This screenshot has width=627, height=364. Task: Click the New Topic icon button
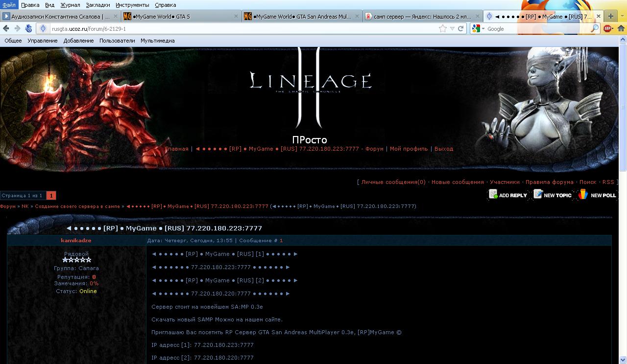tap(553, 195)
